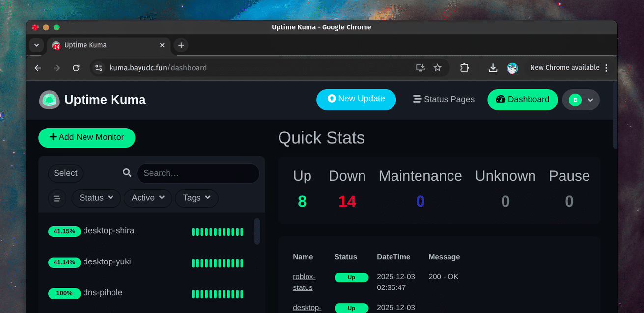The image size is (644, 313).
Task: Click Add New Monitor button
Action: click(x=86, y=138)
